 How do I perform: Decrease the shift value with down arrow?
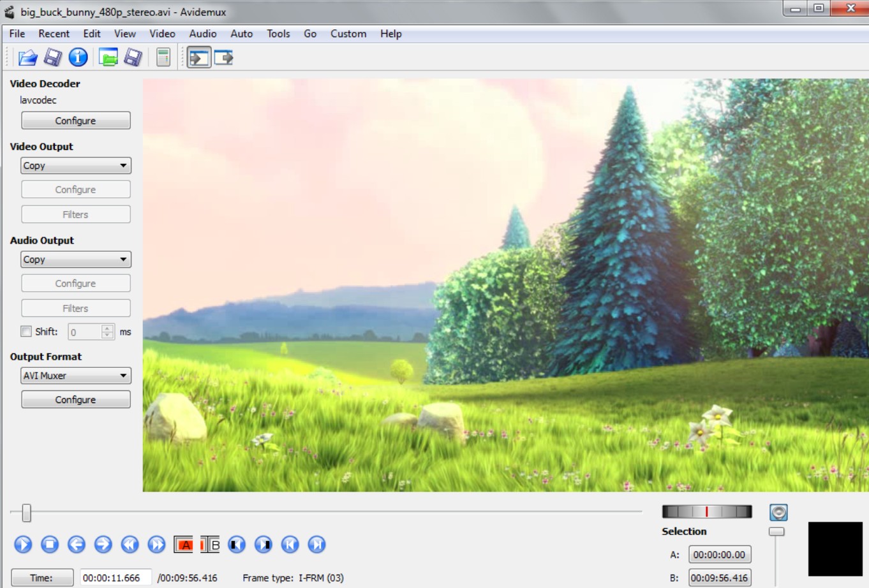tap(107, 335)
